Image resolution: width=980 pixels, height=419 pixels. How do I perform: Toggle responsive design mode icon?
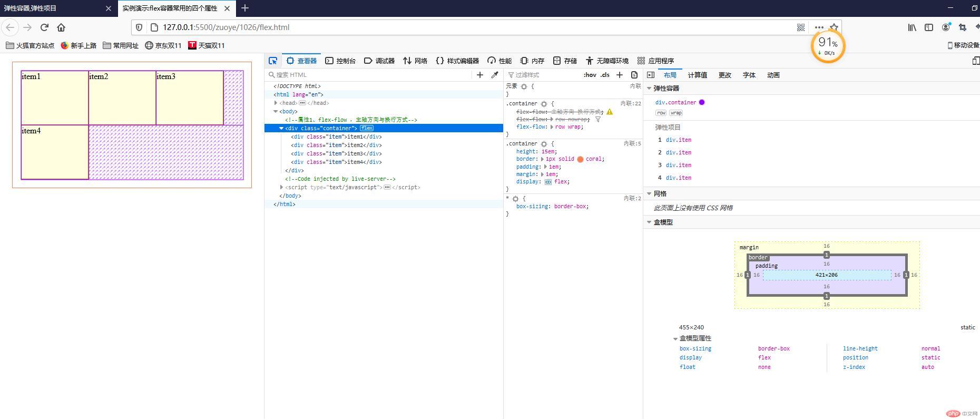tap(975, 61)
